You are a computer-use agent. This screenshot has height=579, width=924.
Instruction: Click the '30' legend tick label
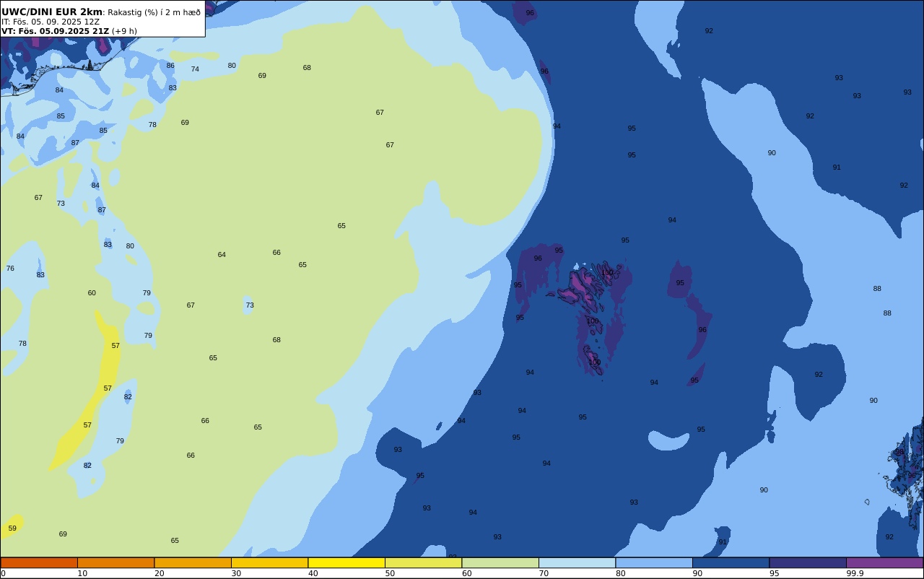coord(236,573)
